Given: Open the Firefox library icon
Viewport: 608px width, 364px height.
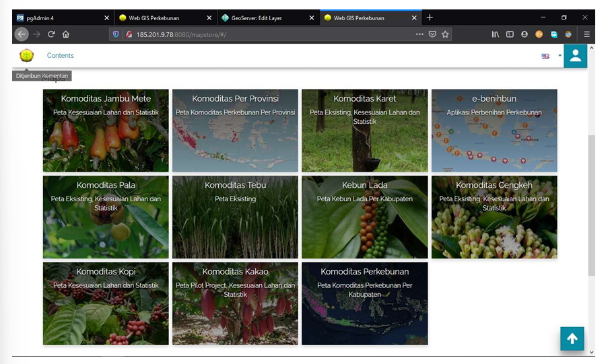Looking at the screenshot, I should [x=496, y=34].
